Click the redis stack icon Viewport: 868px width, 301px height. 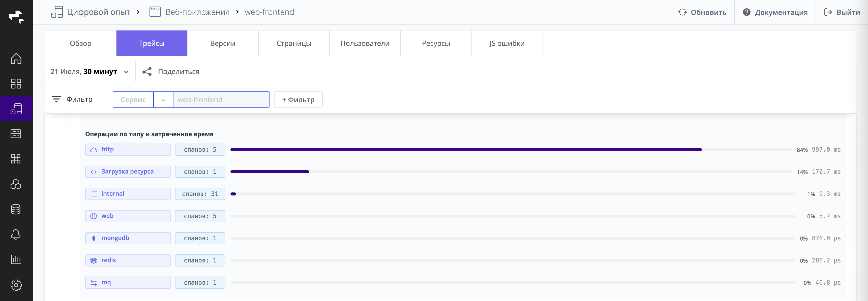pyautogui.click(x=94, y=261)
